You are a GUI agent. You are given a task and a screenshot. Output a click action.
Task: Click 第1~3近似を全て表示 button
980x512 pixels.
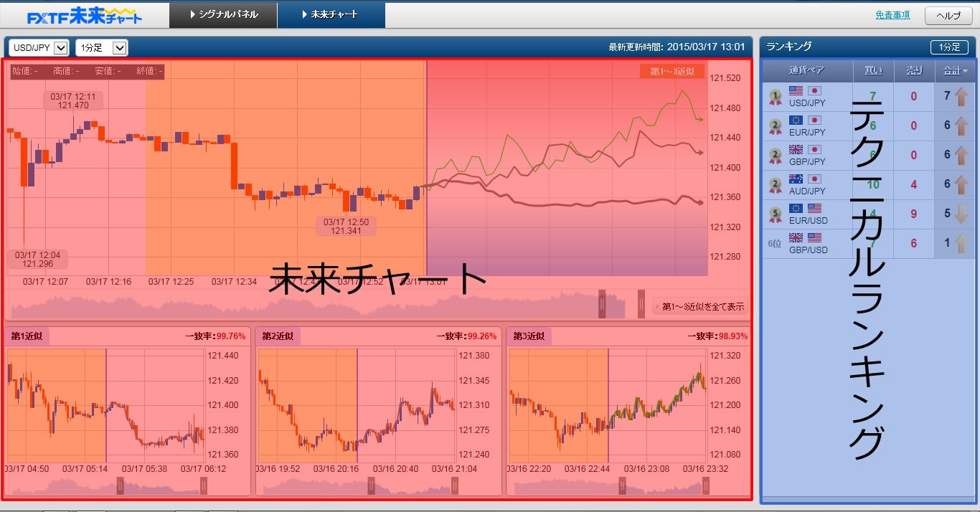(699, 307)
